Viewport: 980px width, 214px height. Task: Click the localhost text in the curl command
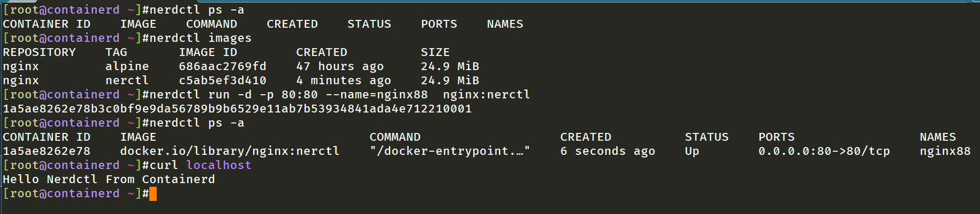pos(219,165)
